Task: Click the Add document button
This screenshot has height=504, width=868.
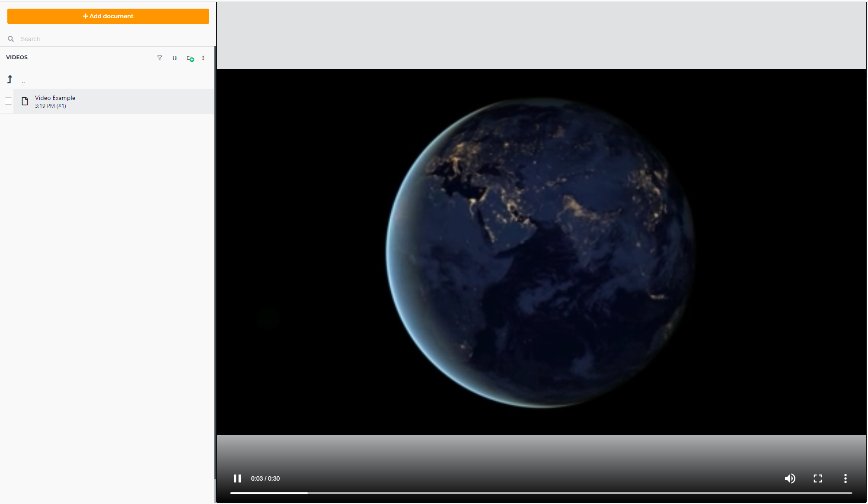Action: coord(108,16)
